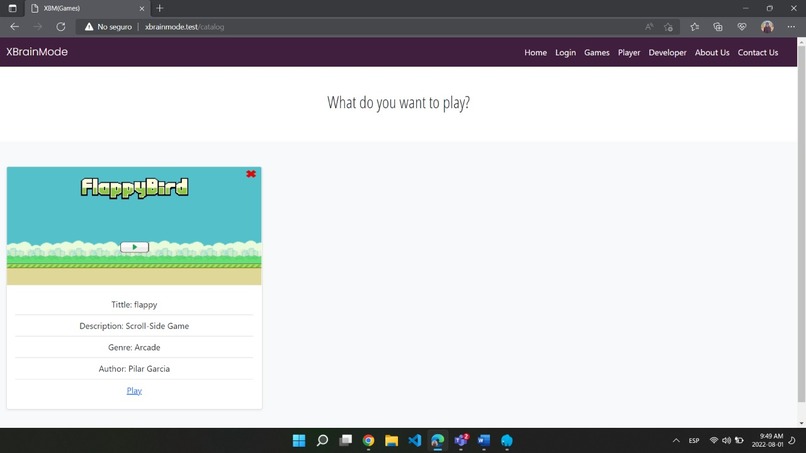Open the About Us page
This screenshot has width=806, height=453.
(x=712, y=52)
